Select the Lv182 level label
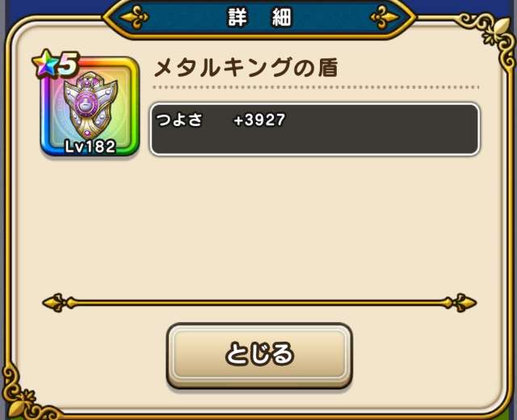 pyautogui.click(x=90, y=146)
